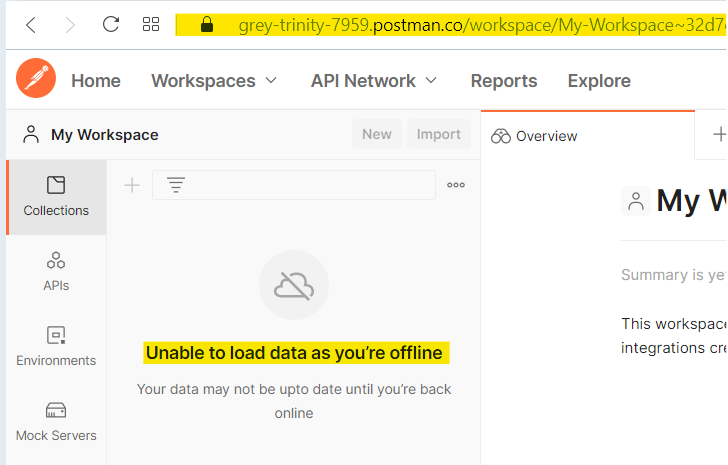Open the Environments sidebar section
The image size is (728, 465).
coord(56,346)
